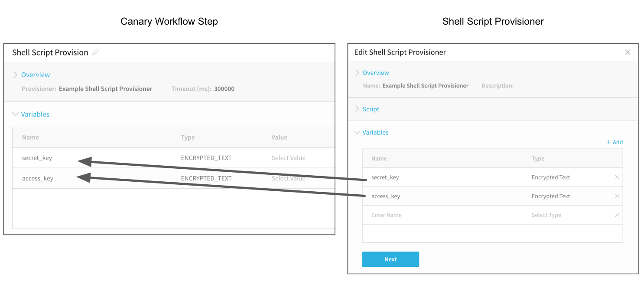The image size is (644, 283).
Task: Change the Encrypted Text type for secret_key
Action: click(x=551, y=177)
